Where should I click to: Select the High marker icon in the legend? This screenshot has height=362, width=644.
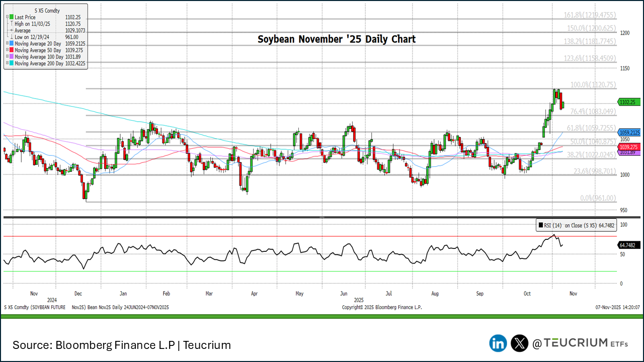[12, 24]
